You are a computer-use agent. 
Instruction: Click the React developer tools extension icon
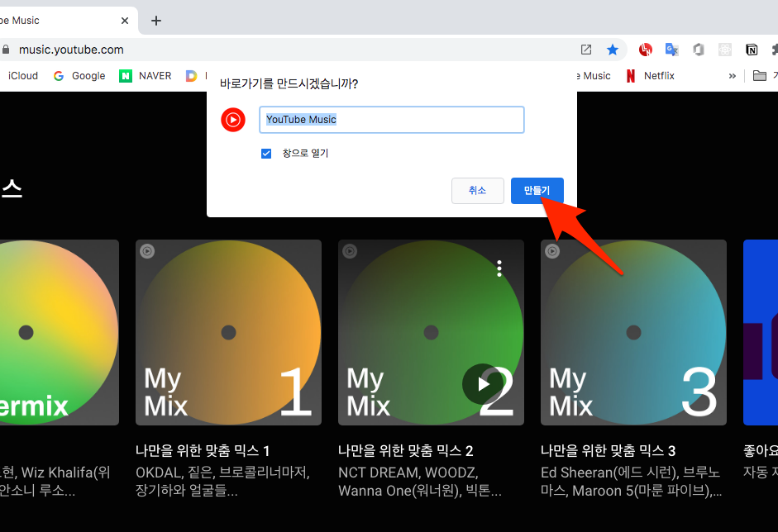click(725, 49)
